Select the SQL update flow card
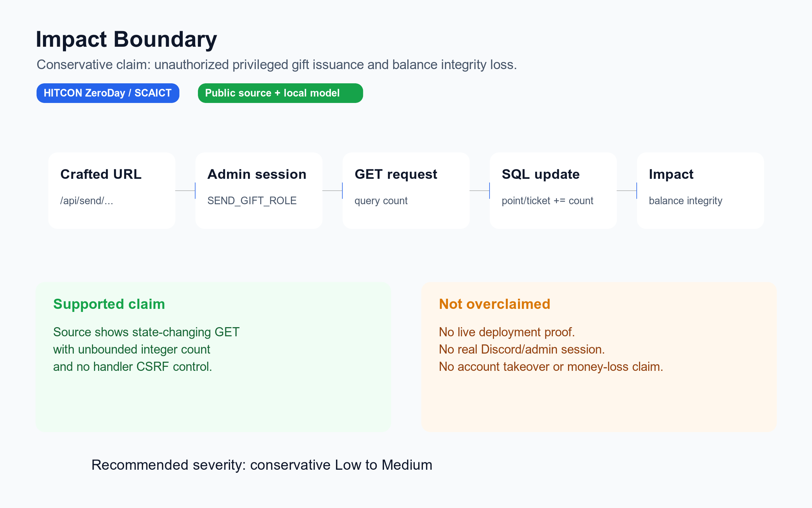Viewport: 812px width, 508px height. tap(553, 191)
